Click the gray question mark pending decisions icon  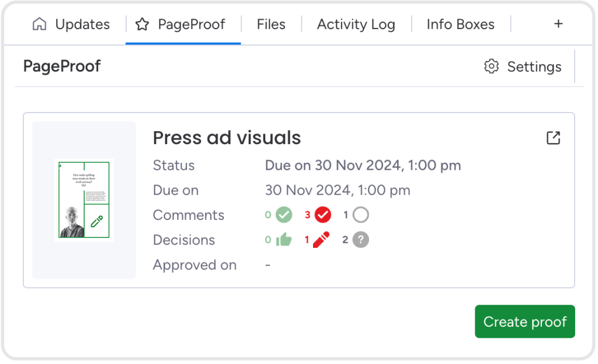point(361,240)
